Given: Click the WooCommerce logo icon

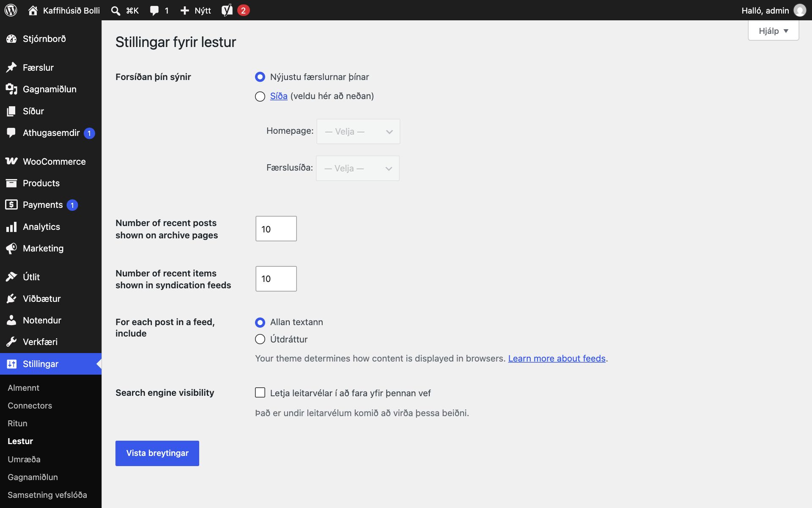Looking at the screenshot, I should pos(11,161).
